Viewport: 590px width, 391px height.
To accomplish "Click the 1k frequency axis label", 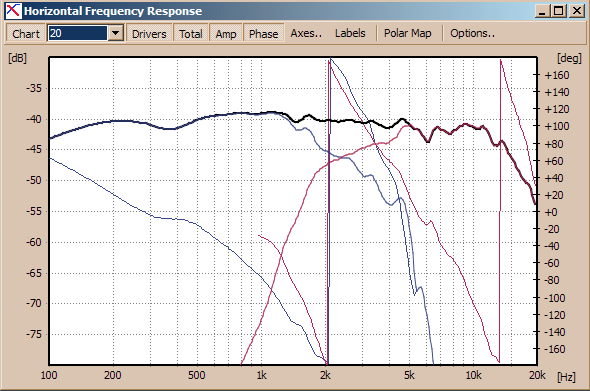I will coord(262,375).
